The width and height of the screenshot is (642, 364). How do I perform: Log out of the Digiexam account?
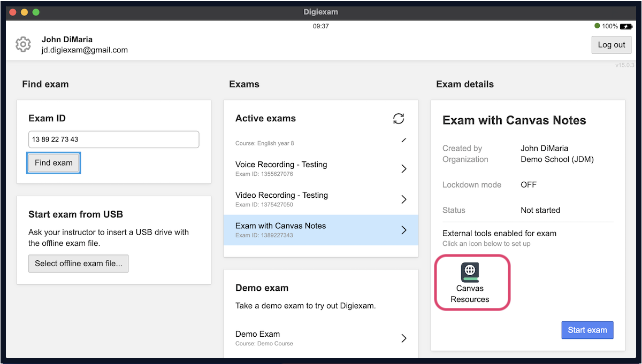612,45
